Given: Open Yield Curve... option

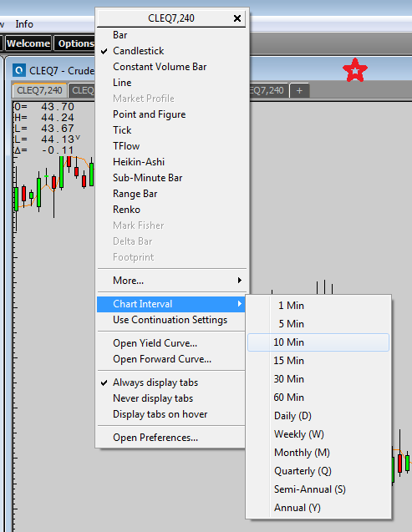Looking at the screenshot, I should click(x=171, y=343).
